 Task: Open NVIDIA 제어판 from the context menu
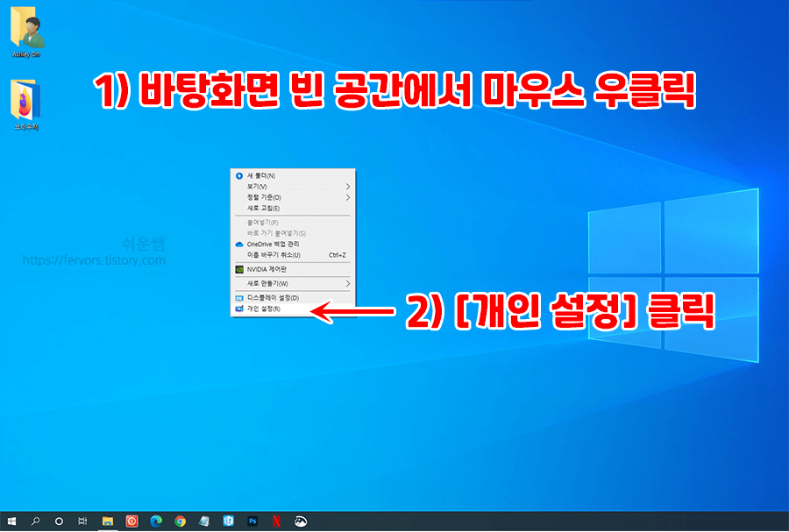click(x=293, y=270)
